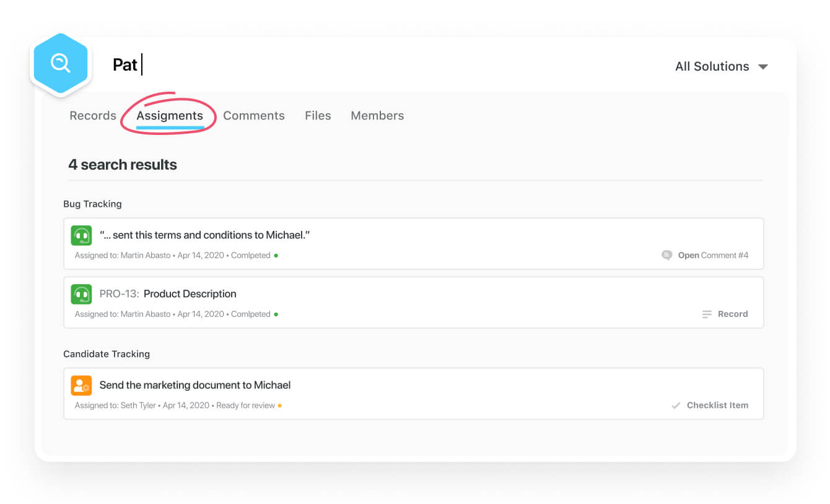Click the speech bubble icon next to Open Comment #4
Viewport: 830px width, 504px height.
(667, 255)
